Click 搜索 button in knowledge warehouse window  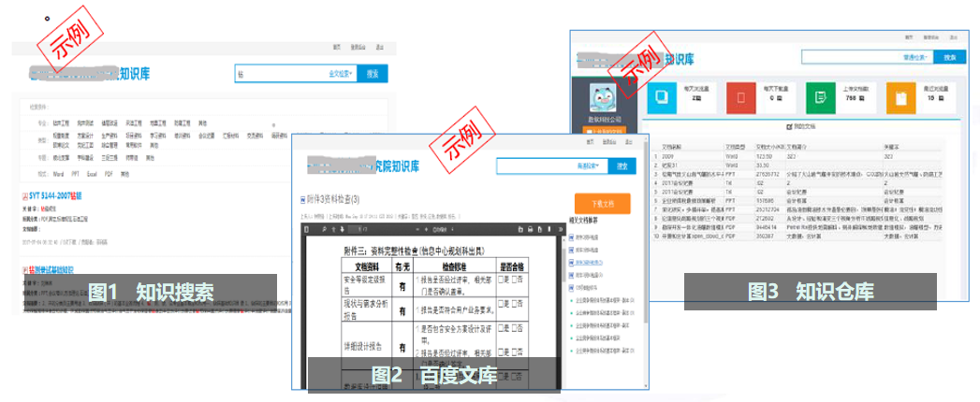pos(951,57)
